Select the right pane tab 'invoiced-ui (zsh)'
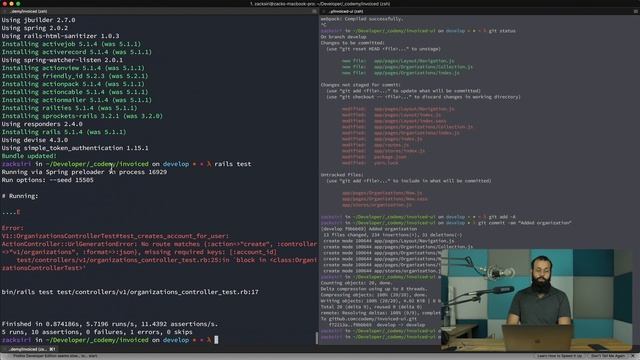The width and height of the screenshot is (640, 360). point(346,11)
